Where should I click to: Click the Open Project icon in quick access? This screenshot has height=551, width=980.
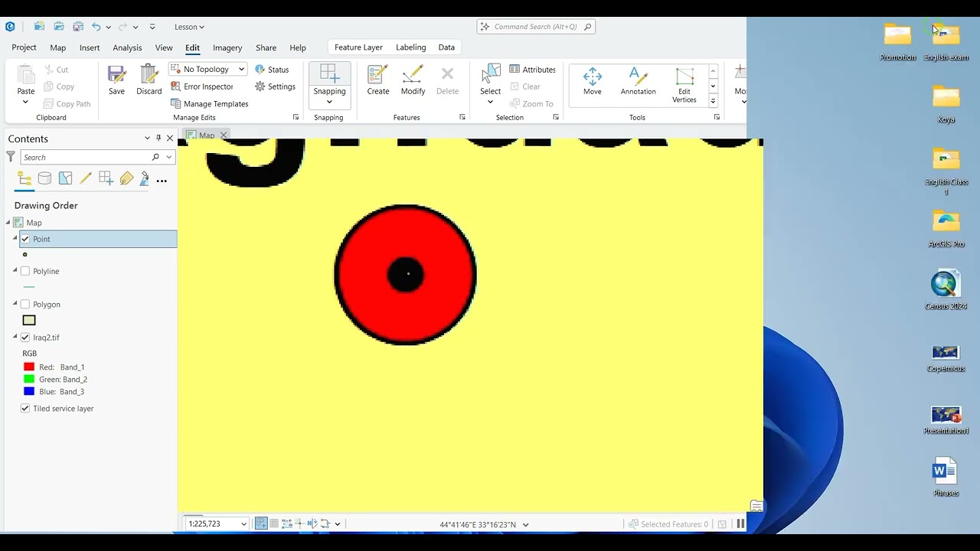click(58, 27)
